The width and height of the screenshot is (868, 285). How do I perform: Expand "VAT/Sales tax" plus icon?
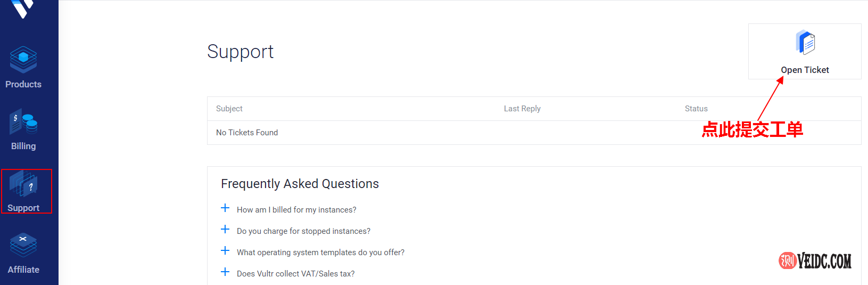(225, 272)
